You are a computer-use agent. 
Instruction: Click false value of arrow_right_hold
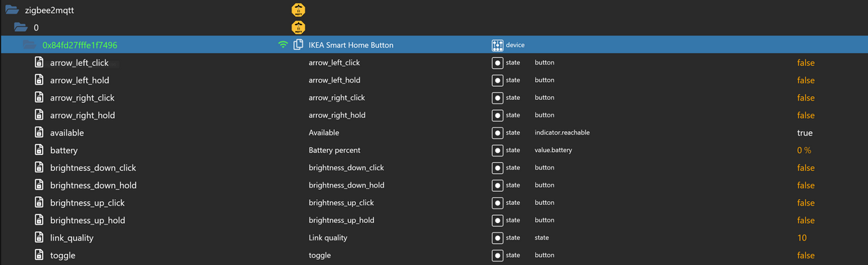(805, 115)
